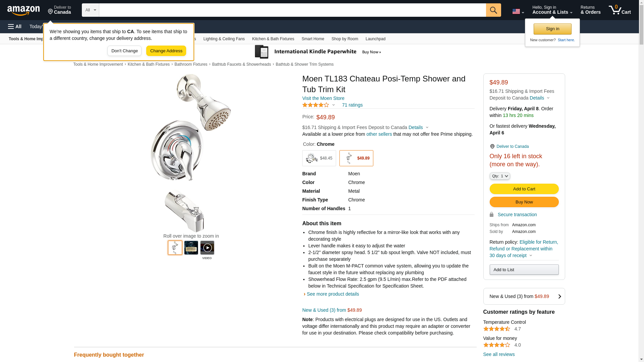Select the $48.45 color variant swatch
The width and height of the screenshot is (644, 362).
[x=319, y=158]
